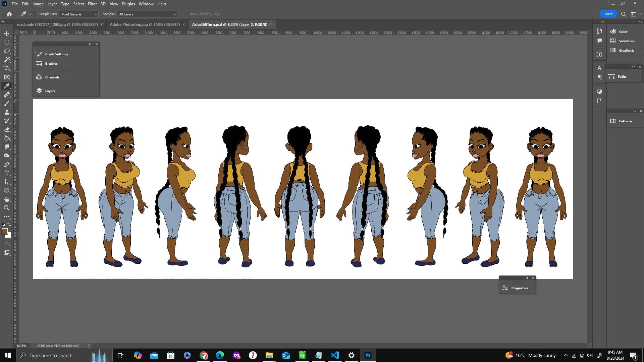Select the Horizontal Type tool
This screenshot has width=644, height=362.
coord(7,173)
